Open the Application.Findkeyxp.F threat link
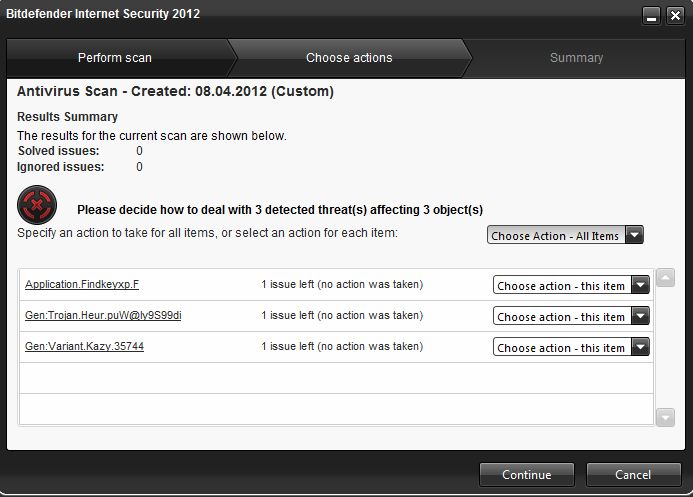The width and height of the screenshot is (693, 497). (82, 284)
